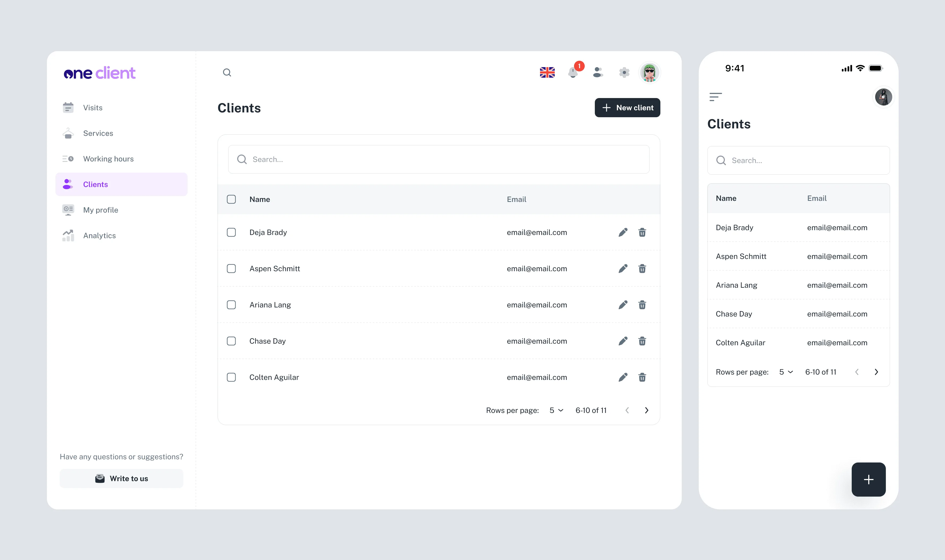Tap Colten Aguilar email in mobile list
Viewport: 945px width, 560px height.
[x=837, y=343]
